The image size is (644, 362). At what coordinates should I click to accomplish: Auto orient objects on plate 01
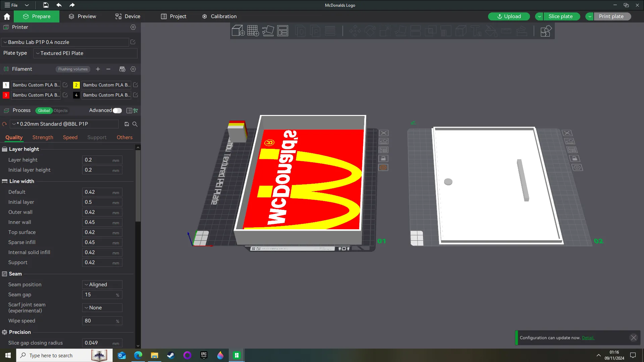pyautogui.click(x=384, y=141)
